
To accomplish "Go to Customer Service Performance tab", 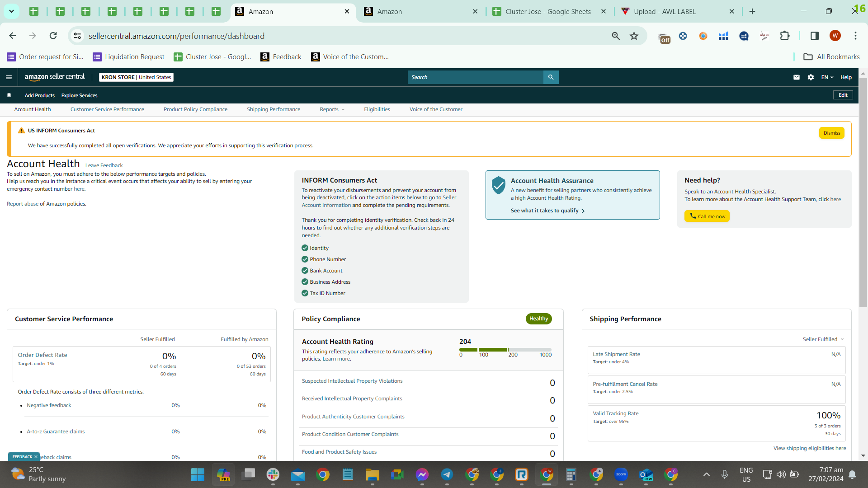I will (x=107, y=109).
